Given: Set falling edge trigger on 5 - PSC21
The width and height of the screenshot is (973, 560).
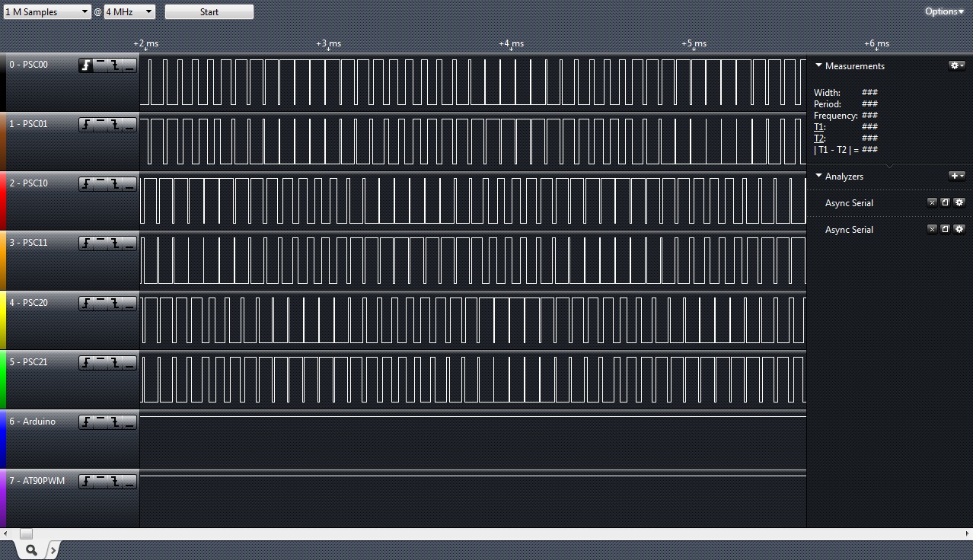Looking at the screenshot, I should 115,363.
